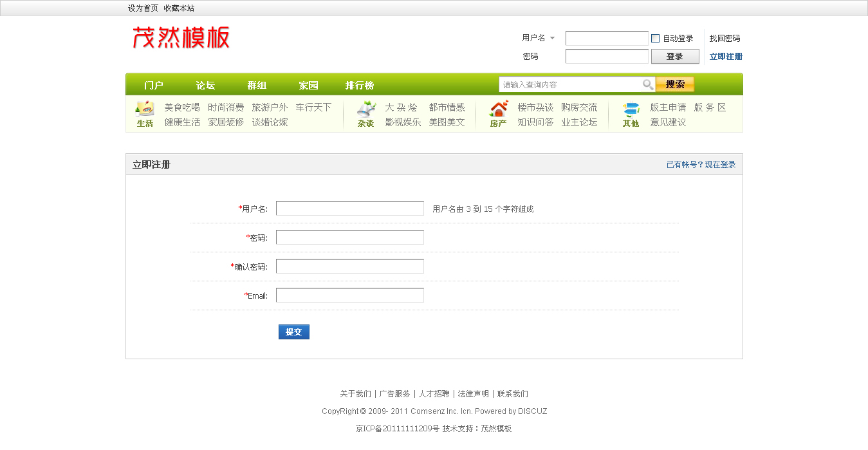Viewport: 868px width, 450px height.
Task: Focus the header 密码 input field
Action: tap(607, 57)
